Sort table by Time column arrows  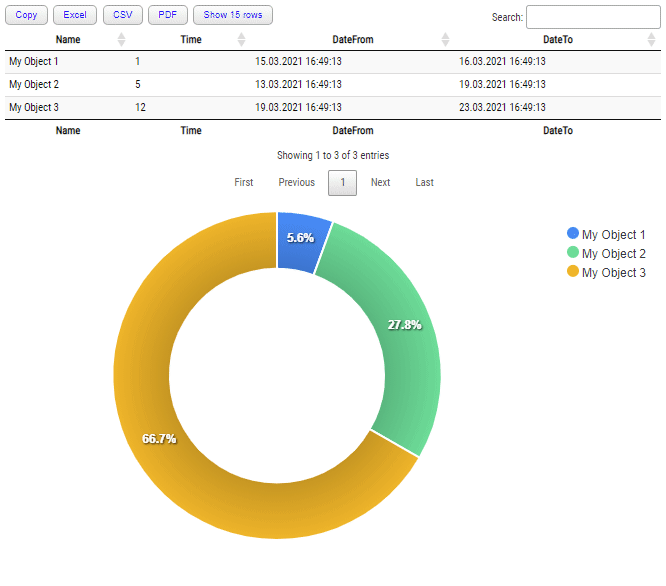click(x=242, y=40)
